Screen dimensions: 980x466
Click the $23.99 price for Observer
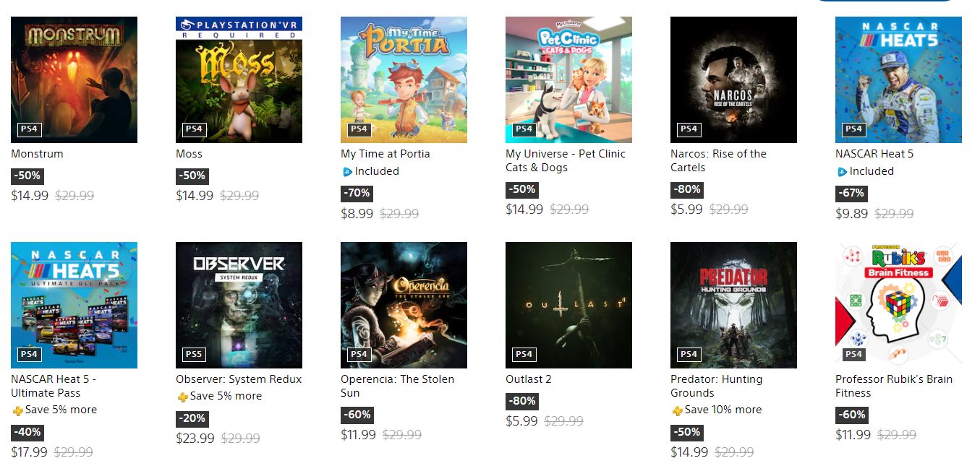195,438
